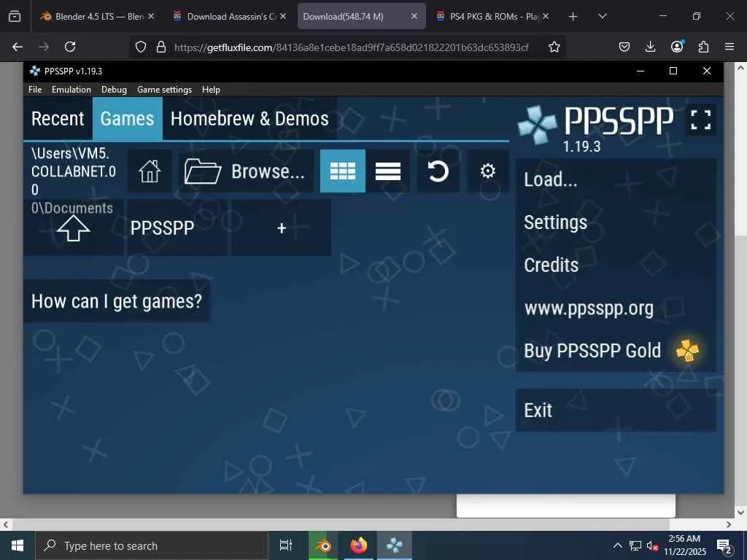Image resolution: width=747 pixels, height=560 pixels.
Task: Open the Game settings menu
Action: 164,90
